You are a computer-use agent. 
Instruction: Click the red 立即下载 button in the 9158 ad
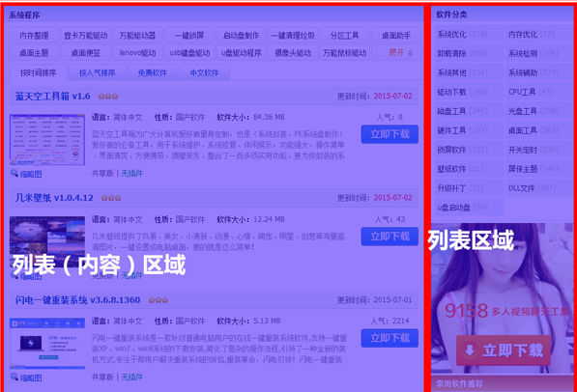pos(504,350)
